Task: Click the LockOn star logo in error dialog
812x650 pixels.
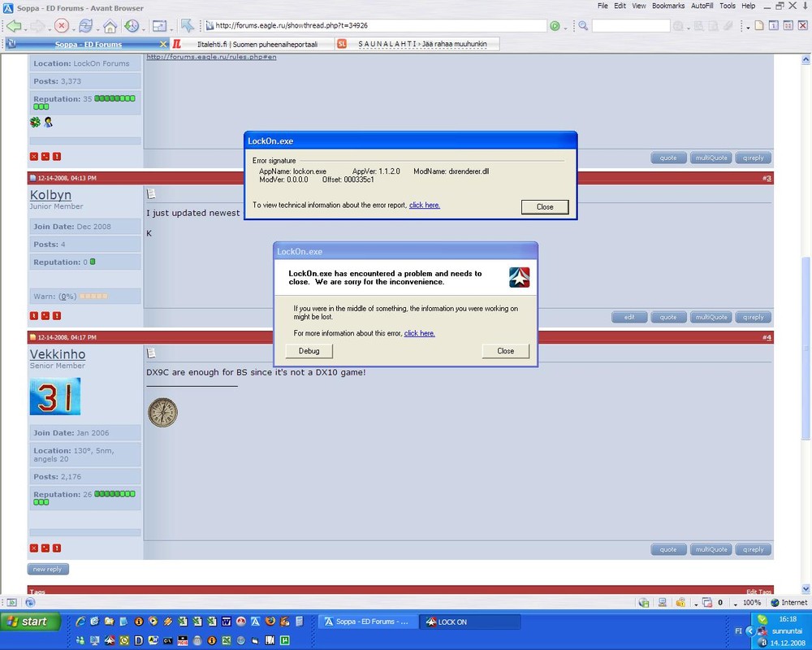Action: point(520,277)
